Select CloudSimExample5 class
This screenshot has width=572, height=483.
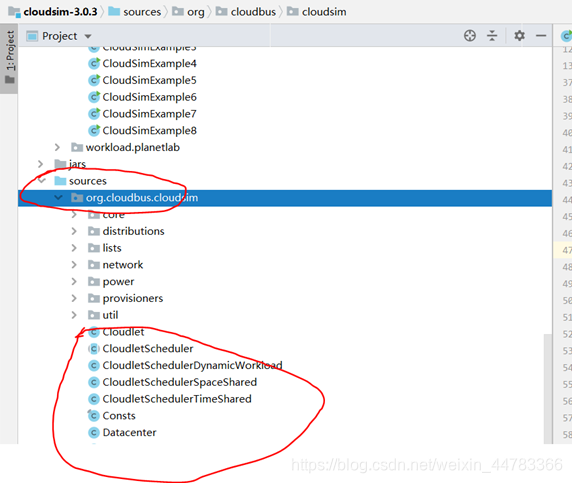(x=150, y=80)
